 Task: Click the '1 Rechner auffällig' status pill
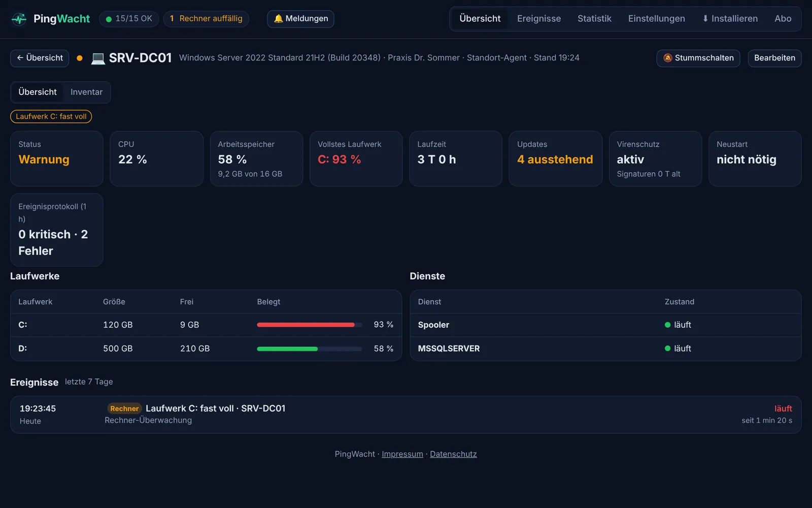click(206, 19)
